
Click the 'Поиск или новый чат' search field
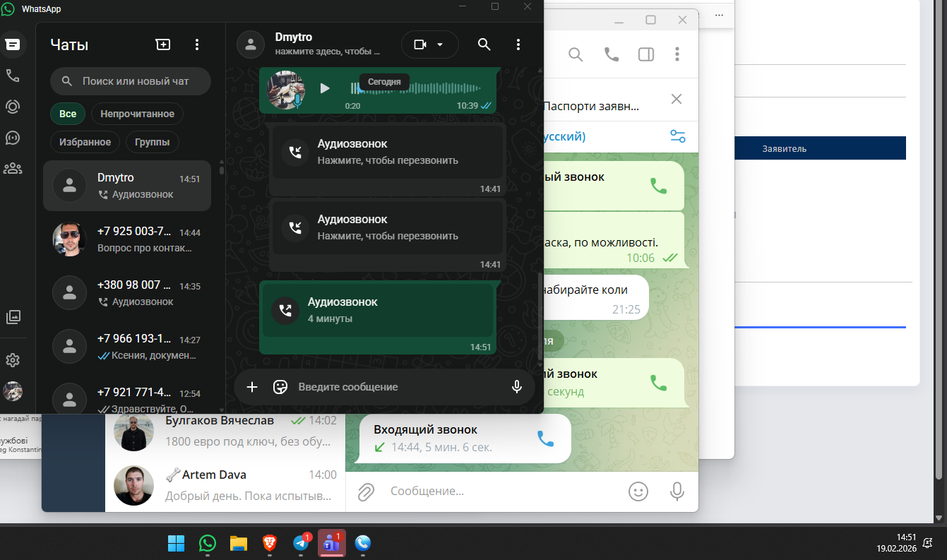pyautogui.click(x=131, y=81)
